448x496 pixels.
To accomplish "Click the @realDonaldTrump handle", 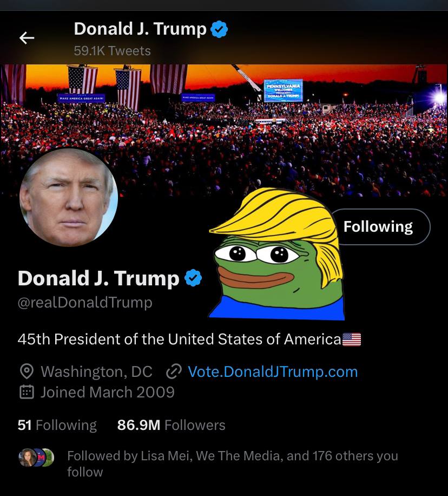I will pos(85,302).
